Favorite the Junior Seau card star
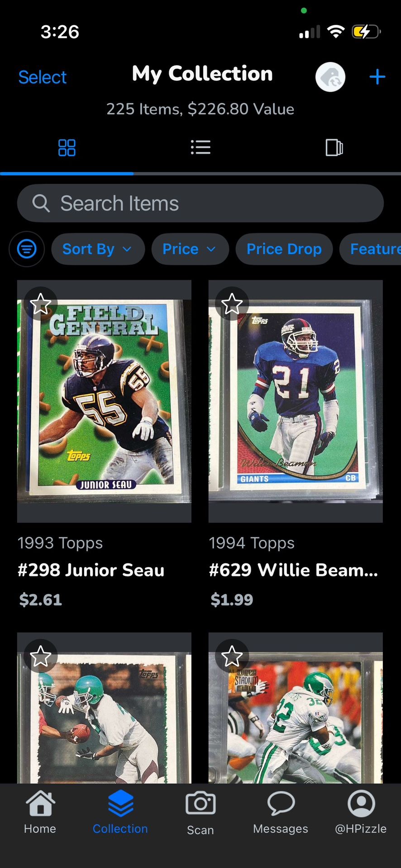The width and height of the screenshot is (401, 868). tap(41, 303)
